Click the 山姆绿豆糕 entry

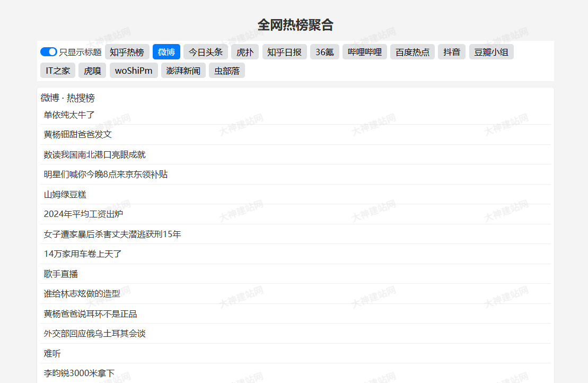(x=65, y=194)
